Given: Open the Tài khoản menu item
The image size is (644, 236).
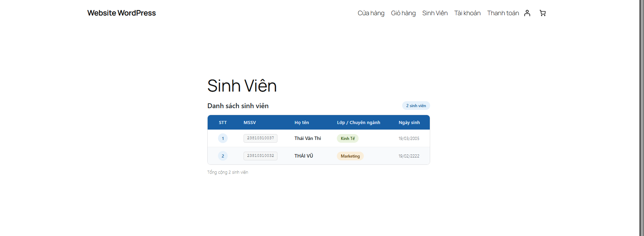Looking at the screenshot, I should pyautogui.click(x=467, y=13).
